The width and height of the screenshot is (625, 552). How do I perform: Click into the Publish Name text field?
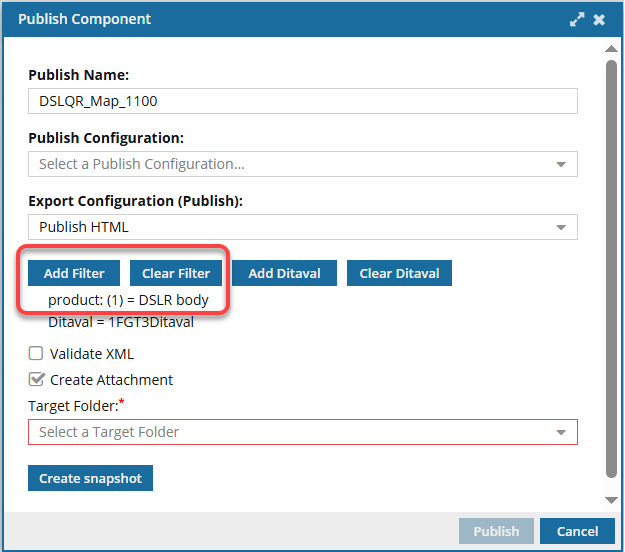[302, 101]
